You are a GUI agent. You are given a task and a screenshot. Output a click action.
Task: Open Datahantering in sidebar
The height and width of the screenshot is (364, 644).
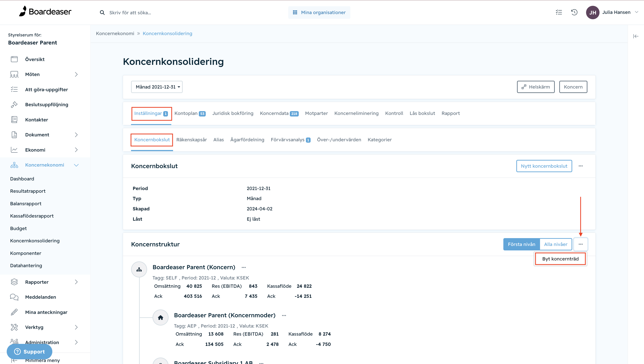(26, 265)
